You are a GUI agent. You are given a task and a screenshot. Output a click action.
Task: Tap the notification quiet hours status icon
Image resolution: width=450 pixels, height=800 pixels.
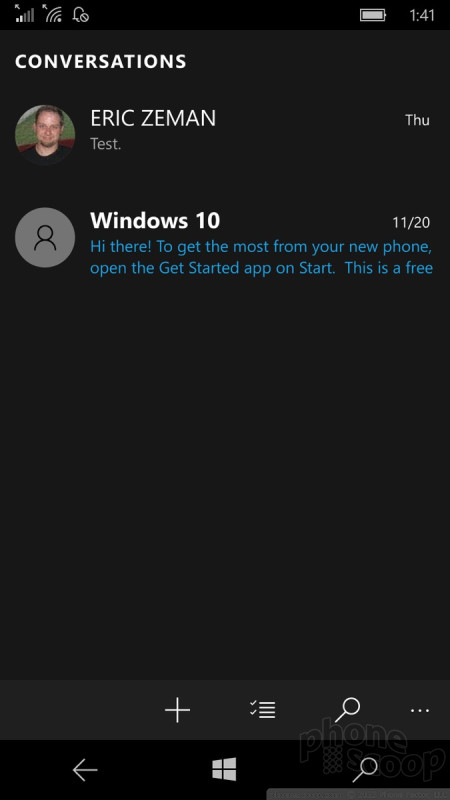point(82,15)
